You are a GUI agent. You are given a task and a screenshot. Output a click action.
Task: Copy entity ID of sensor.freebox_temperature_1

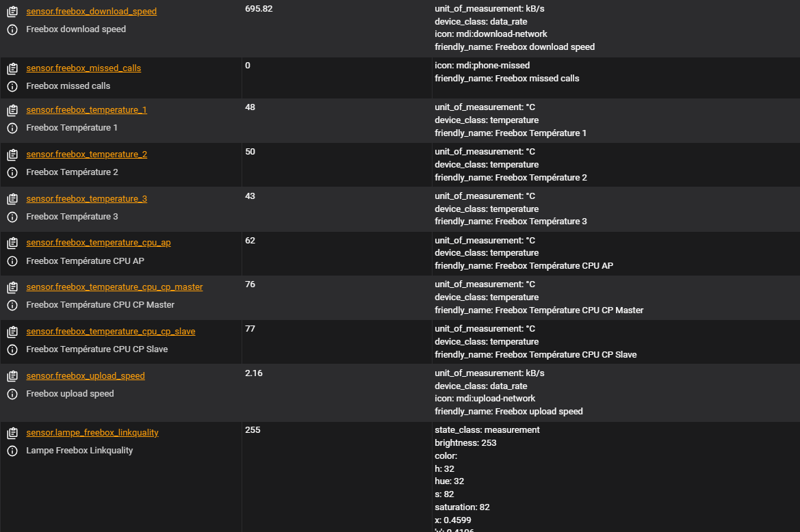click(x=12, y=110)
